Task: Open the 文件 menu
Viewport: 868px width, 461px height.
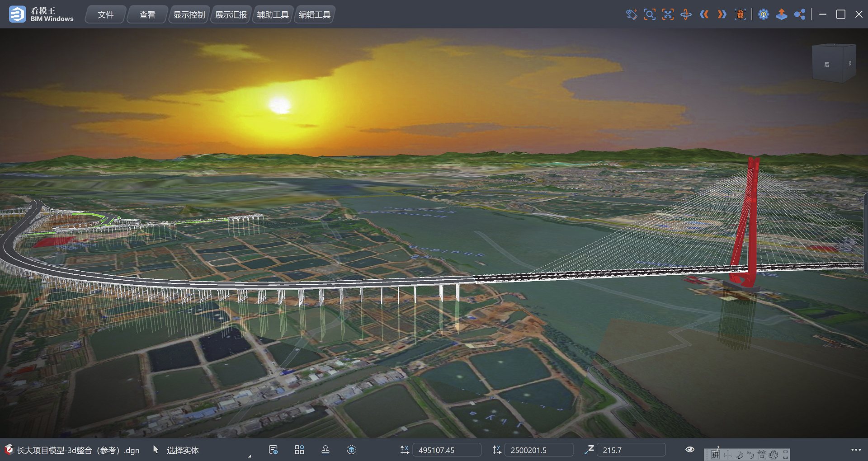Action: (x=105, y=14)
